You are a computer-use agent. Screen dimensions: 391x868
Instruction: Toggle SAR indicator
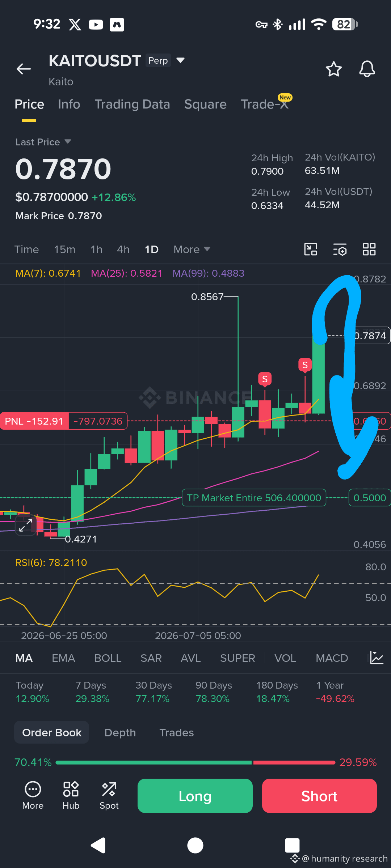151,658
